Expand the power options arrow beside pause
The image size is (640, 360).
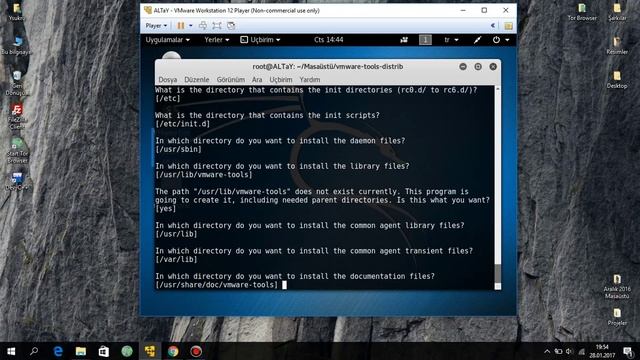(191, 26)
